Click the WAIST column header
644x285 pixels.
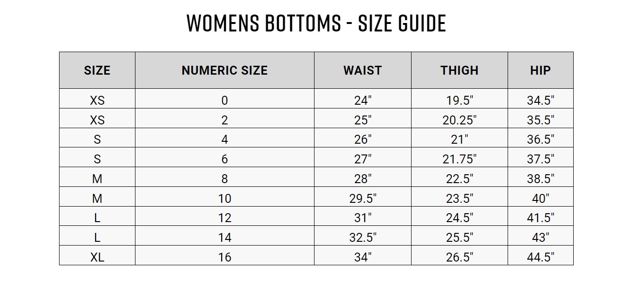pos(362,70)
